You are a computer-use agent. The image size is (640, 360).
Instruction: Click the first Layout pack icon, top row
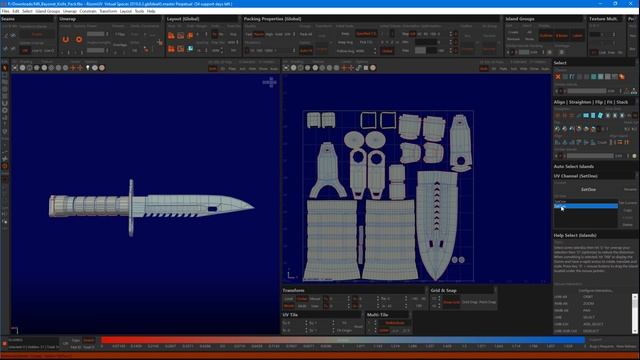pyautogui.click(x=171, y=36)
